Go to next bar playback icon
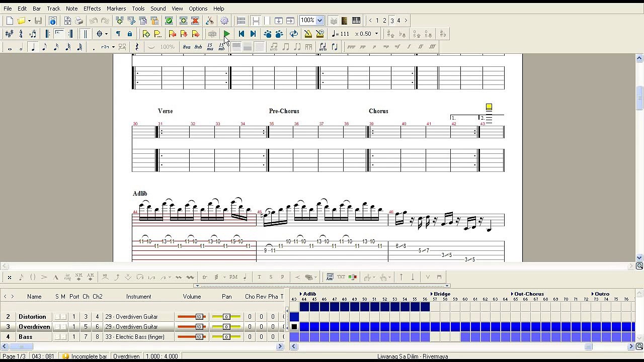Viewport: 644px width, 362px height. point(253,34)
